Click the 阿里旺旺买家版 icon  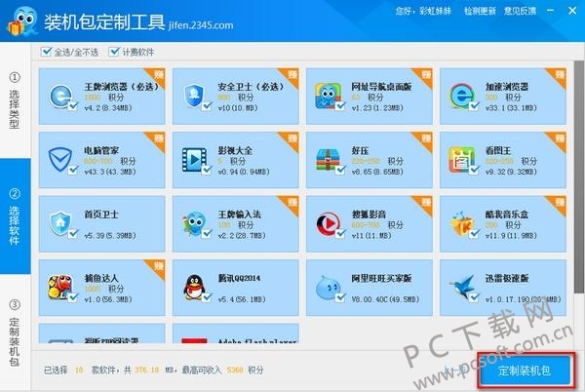coord(327,287)
